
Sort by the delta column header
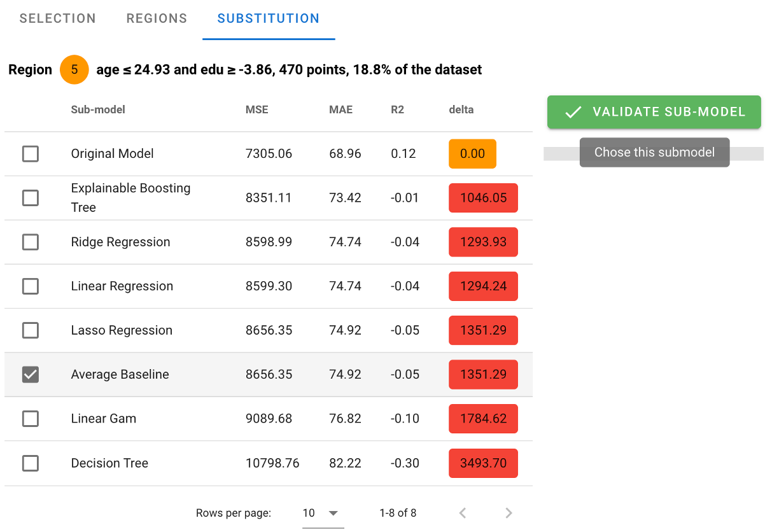click(461, 109)
